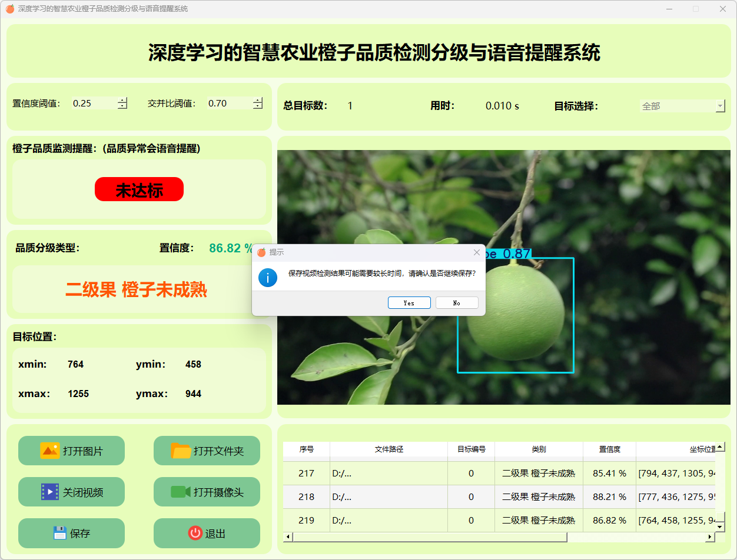The width and height of the screenshot is (737, 560).
Task: Click the folder icon on 打开文件夹
Action: 181,451
